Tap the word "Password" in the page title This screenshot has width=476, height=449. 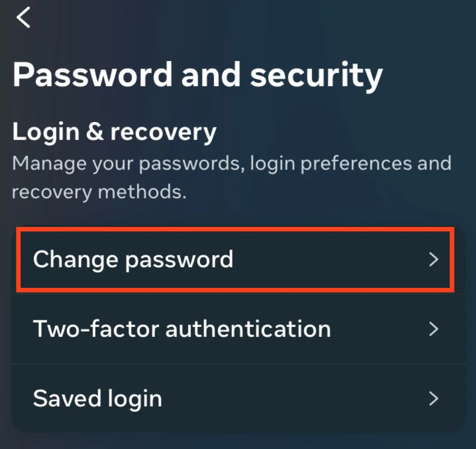(93, 74)
